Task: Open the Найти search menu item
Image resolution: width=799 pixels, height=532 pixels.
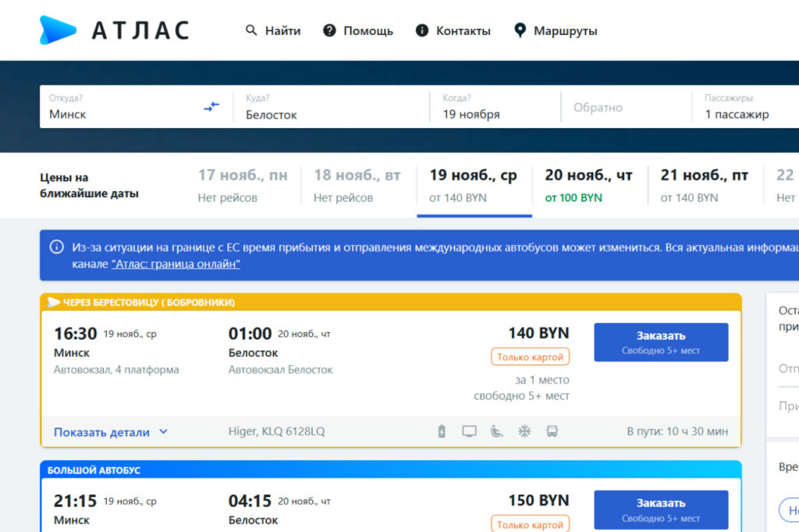Action: (273, 31)
